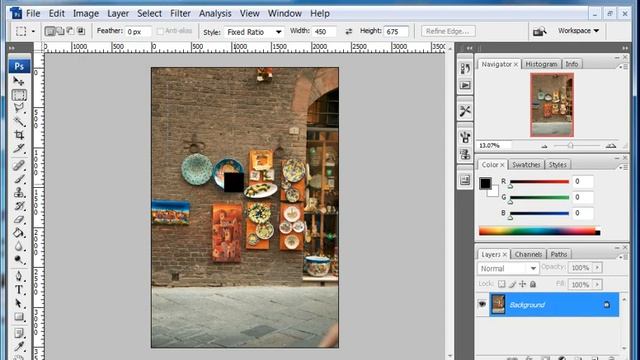The width and height of the screenshot is (640, 360).
Task: Open the File menu
Action: 33,13
